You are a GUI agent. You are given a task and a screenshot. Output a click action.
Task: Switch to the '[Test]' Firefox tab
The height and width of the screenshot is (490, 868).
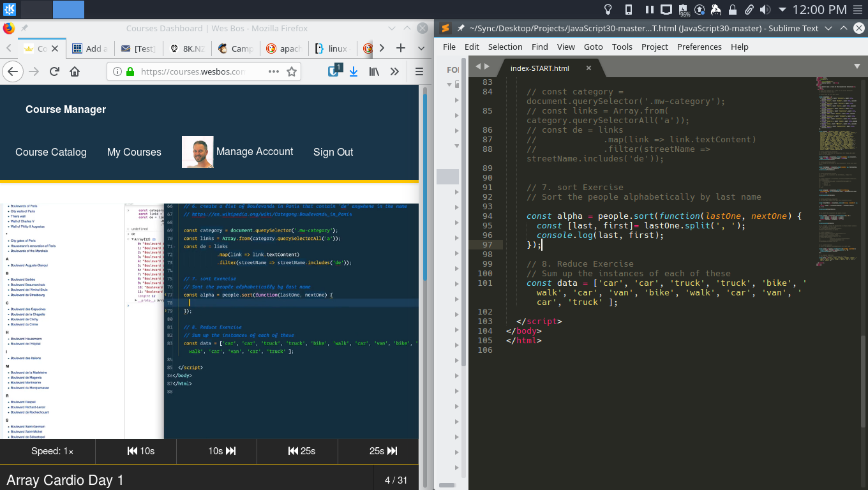click(138, 48)
